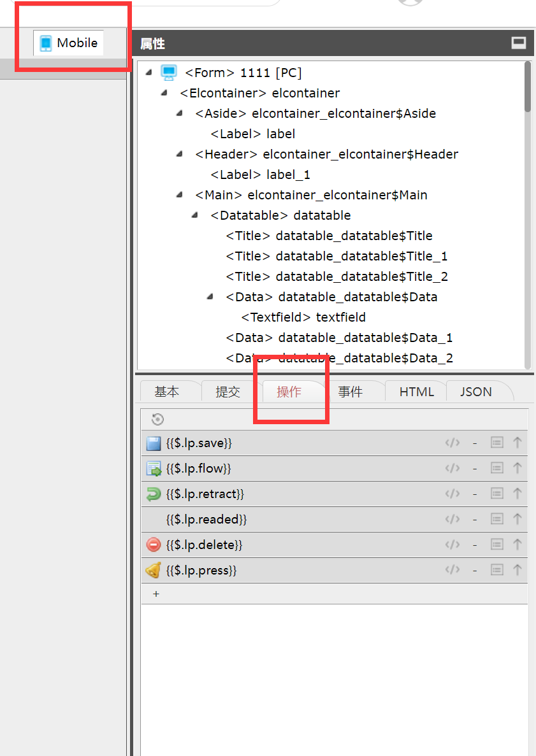Viewport: 536px width, 756px height.
Task: Click the {{$.lp.save}} action name
Action: tap(199, 443)
